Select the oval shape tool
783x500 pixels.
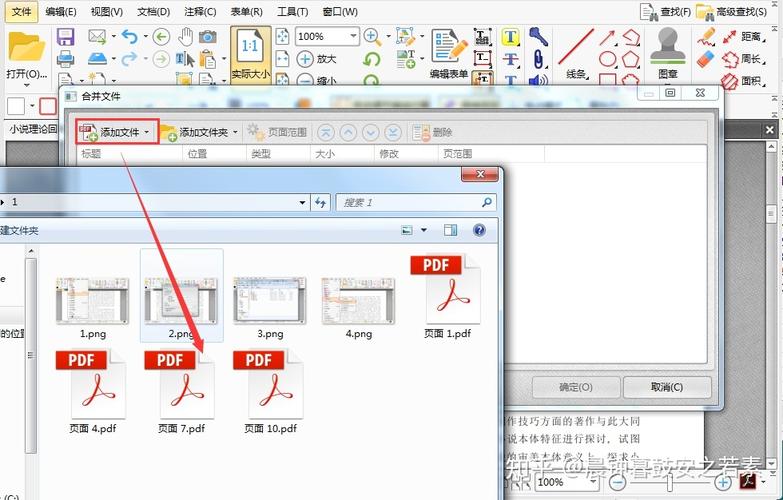pyautogui.click(x=607, y=59)
